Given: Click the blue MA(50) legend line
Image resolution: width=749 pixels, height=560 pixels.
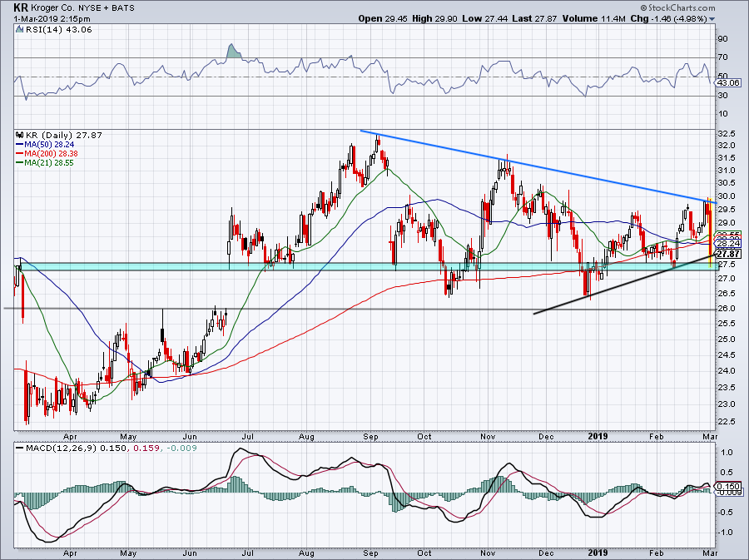Looking at the screenshot, I should [20, 145].
